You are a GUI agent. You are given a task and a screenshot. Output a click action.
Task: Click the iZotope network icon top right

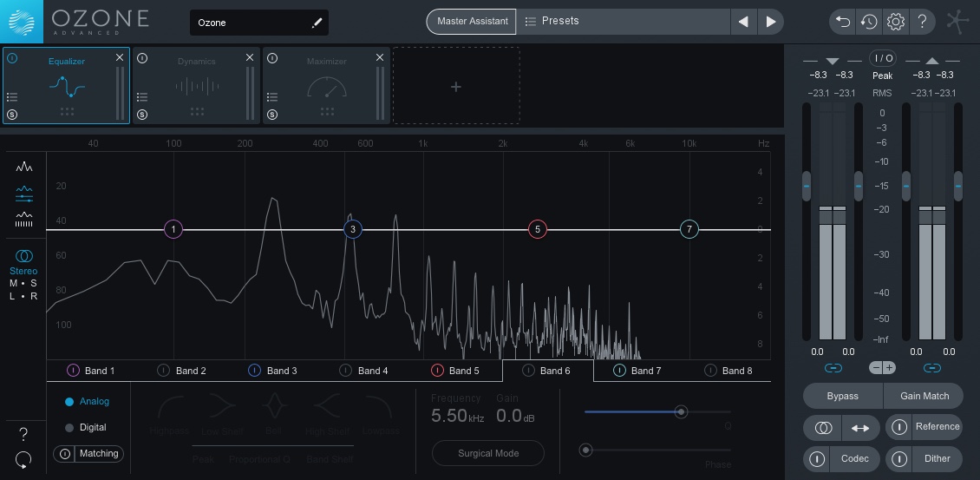point(957,22)
